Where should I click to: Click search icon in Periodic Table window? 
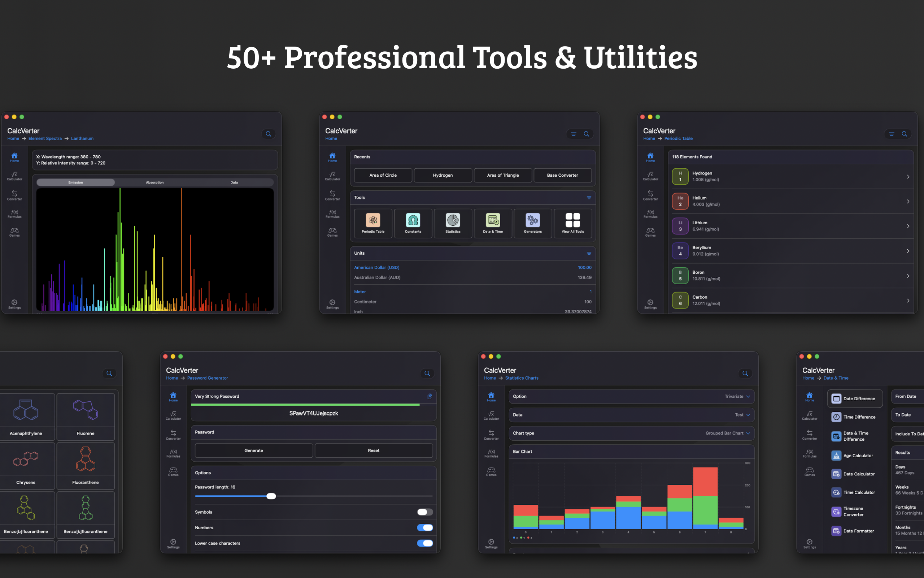click(x=905, y=134)
